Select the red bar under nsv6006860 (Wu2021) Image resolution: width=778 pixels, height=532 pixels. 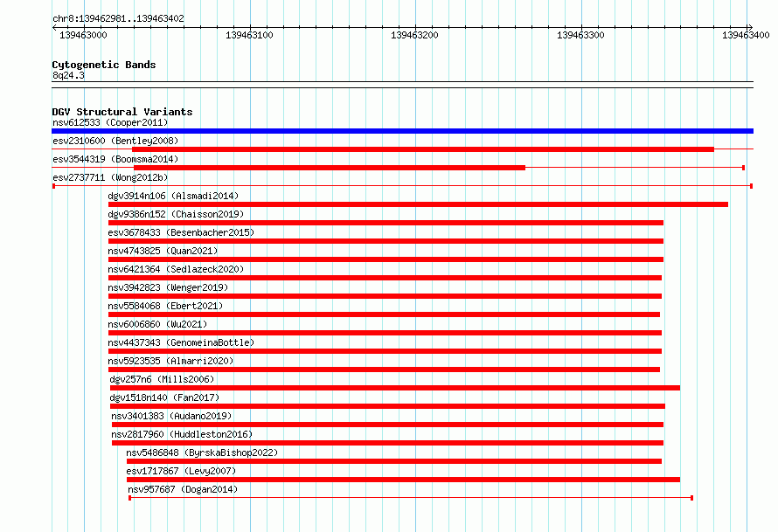tap(385, 333)
